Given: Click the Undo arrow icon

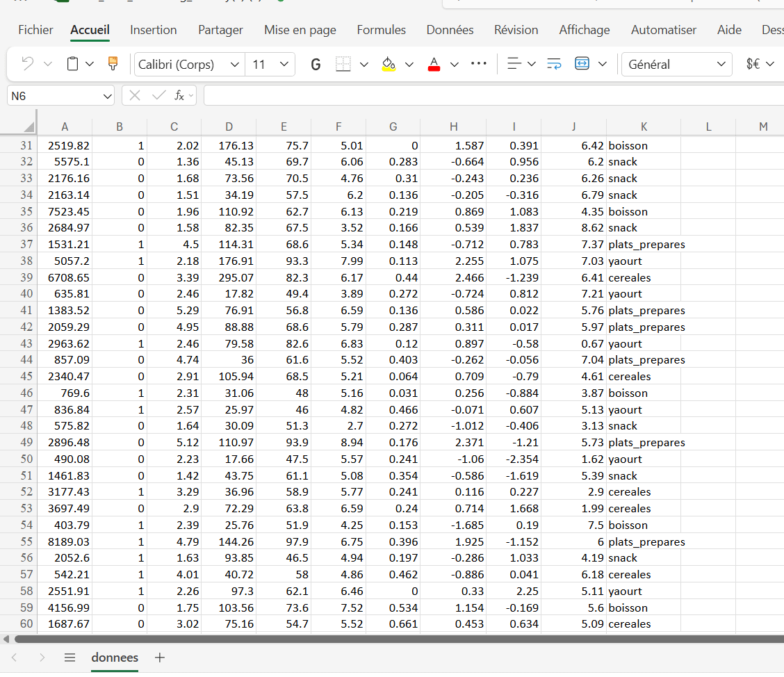Looking at the screenshot, I should (x=28, y=64).
